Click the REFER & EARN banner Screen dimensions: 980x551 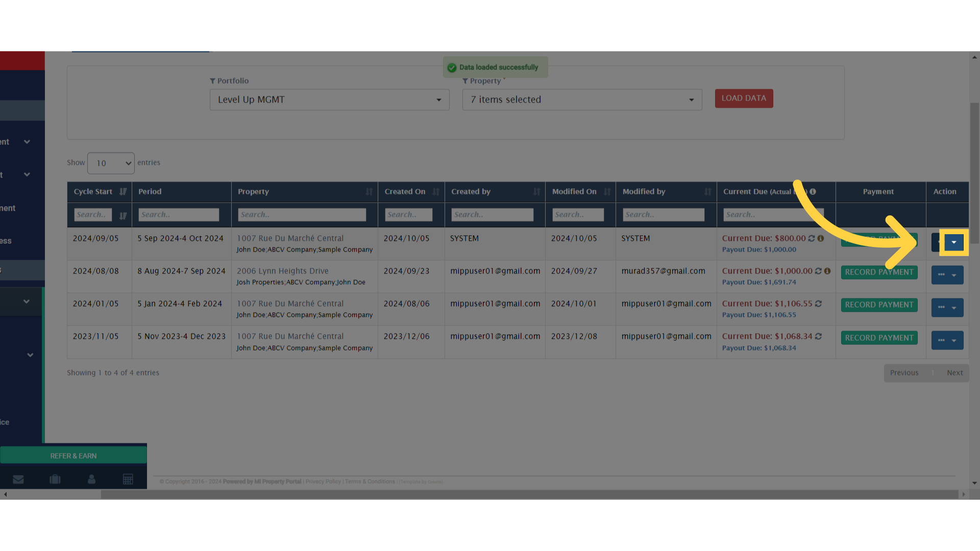tap(73, 455)
